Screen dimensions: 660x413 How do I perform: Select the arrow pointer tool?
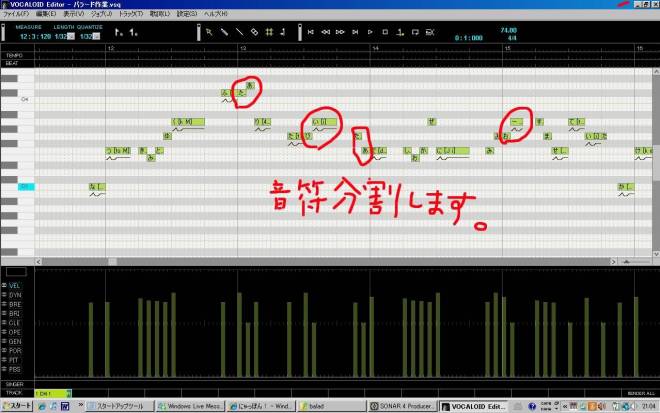pos(209,32)
